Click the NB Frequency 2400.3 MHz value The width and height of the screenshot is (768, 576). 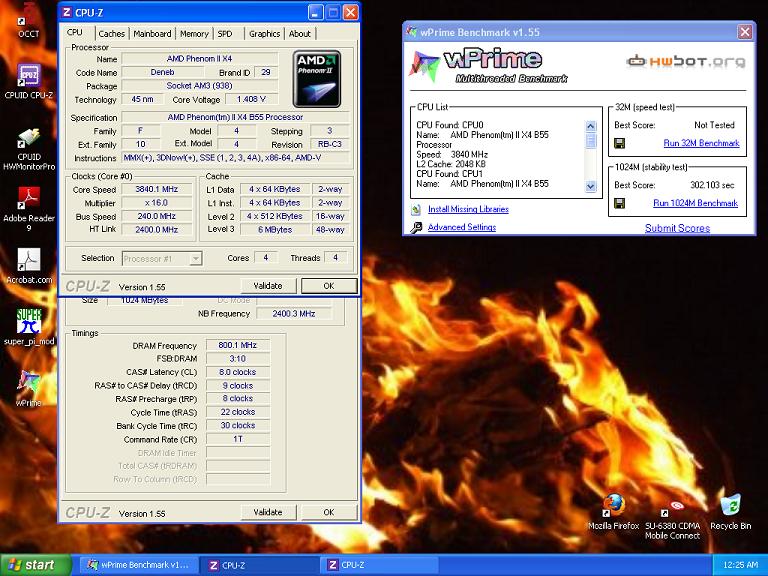(294, 313)
